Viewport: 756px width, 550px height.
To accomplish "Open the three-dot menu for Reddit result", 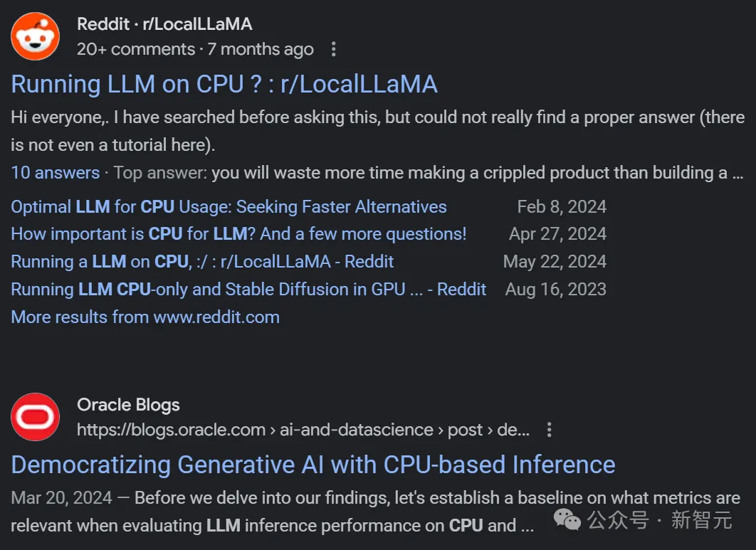I will pos(333,50).
